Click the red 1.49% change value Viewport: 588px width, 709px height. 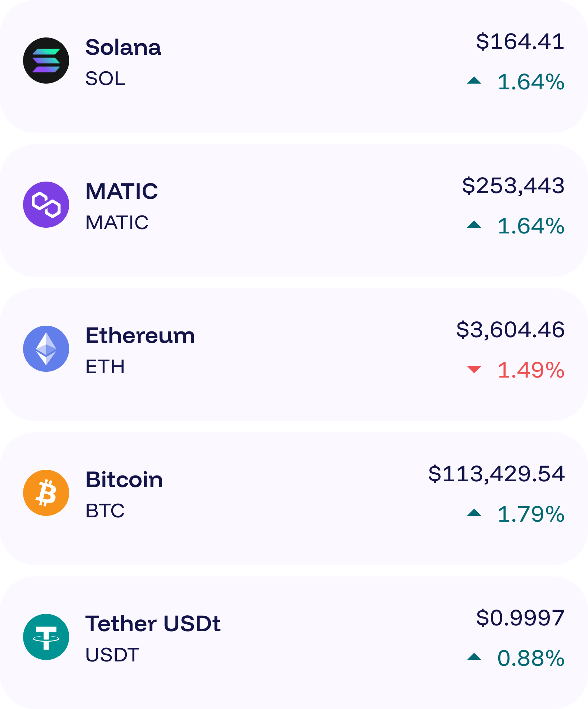(531, 370)
